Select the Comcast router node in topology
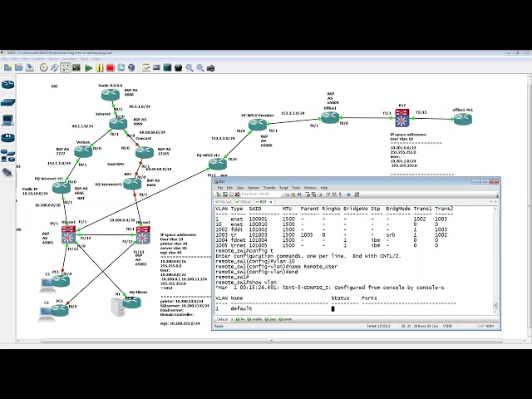Viewport: 532px width, 399px height. click(x=145, y=151)
